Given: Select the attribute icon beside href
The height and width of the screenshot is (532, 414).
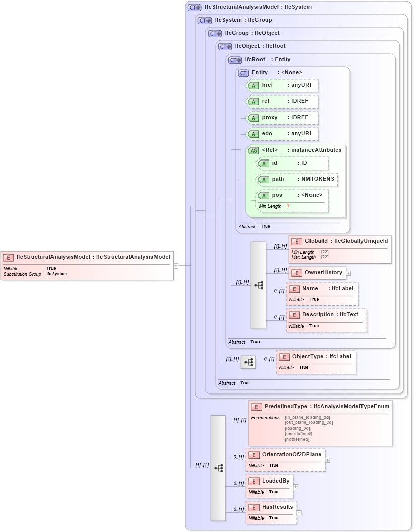Looking at the screenshot, I should pos(254,85).
